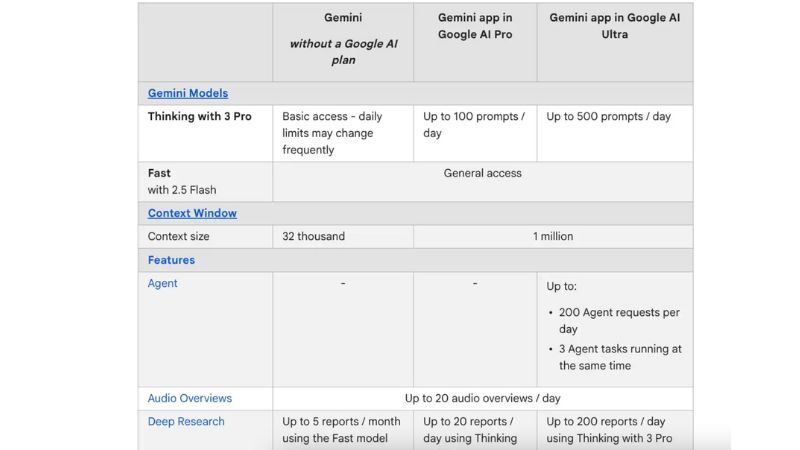Open the Deep Research link
800x450 pixels.
[x=186, y=421]
